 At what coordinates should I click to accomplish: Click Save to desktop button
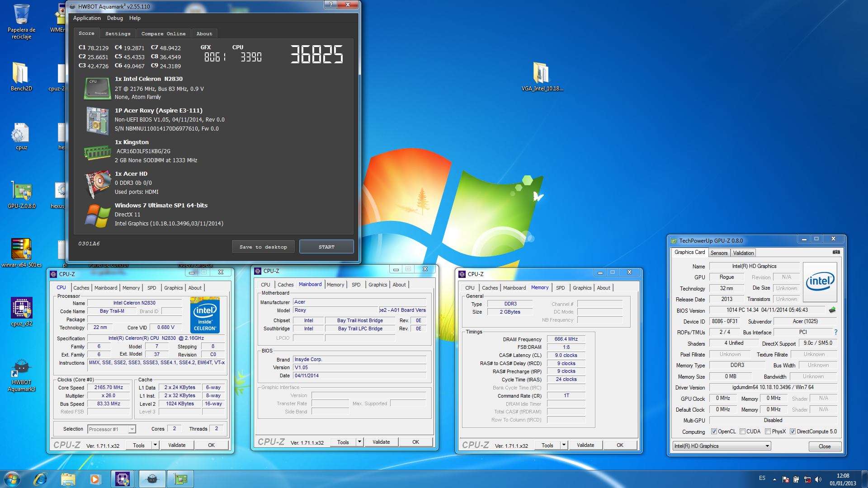pos(263,247)
